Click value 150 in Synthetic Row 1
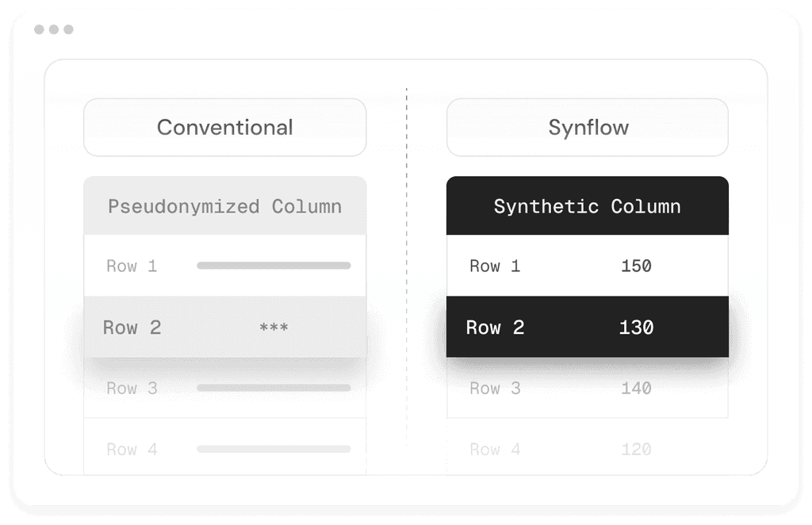This screenshot has width=812, height=525. (636, 266)
